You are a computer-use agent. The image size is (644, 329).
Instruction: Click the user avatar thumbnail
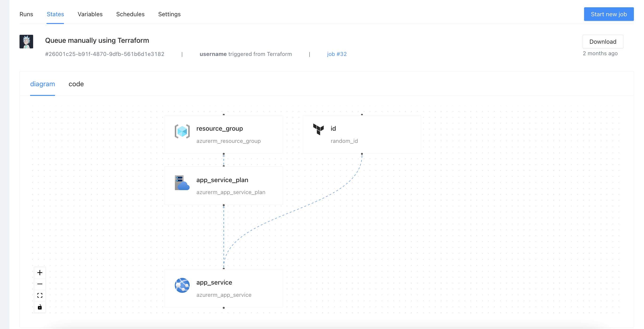[26, 42]
